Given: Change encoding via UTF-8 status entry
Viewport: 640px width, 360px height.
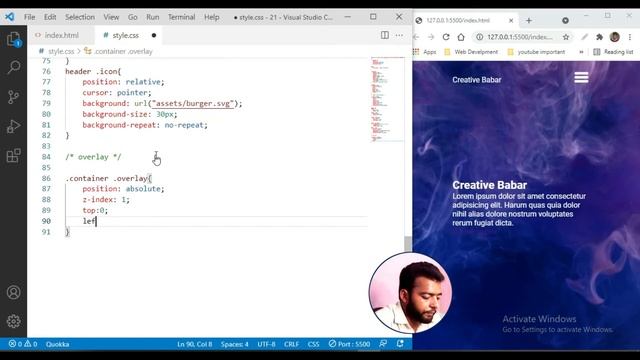Looking at the screenshot, I should [x=266, y=344].
